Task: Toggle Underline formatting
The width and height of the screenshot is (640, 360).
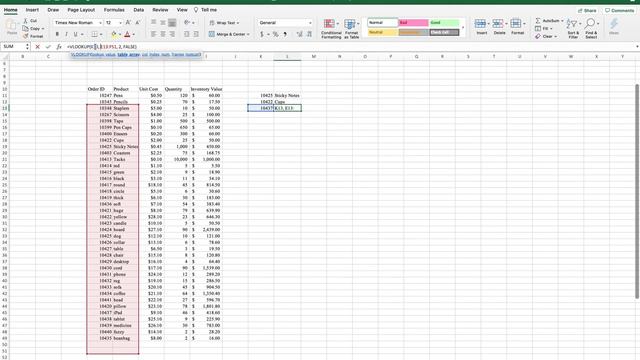Action: (76, 34)
